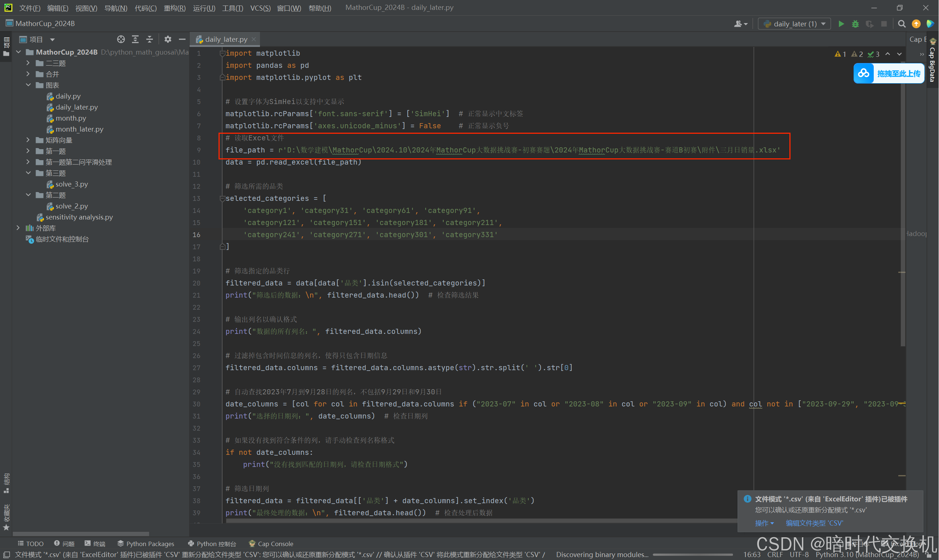The image size is (939, 560).
Task: Expand the 矩阵向量 folder
Action: click(28, 140)
